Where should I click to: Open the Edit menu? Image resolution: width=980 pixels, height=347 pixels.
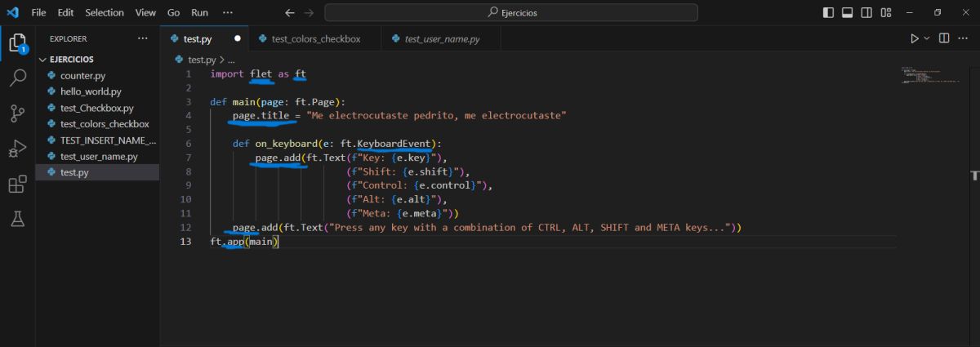(65, 13)
